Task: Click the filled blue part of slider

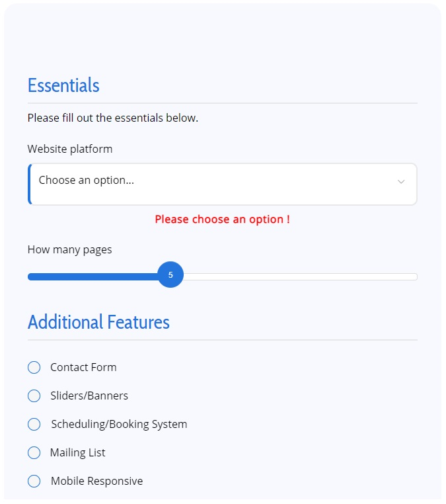Action: 93,276
